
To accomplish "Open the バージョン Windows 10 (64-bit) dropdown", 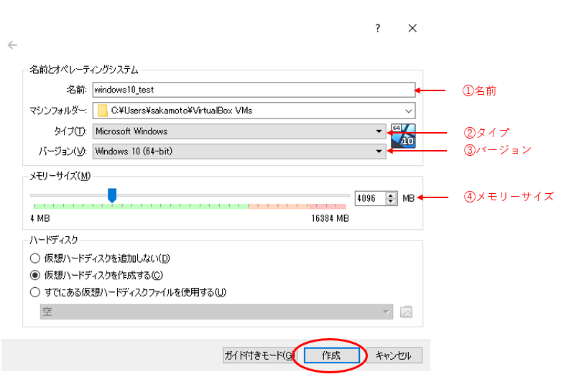I will point(239,151).
